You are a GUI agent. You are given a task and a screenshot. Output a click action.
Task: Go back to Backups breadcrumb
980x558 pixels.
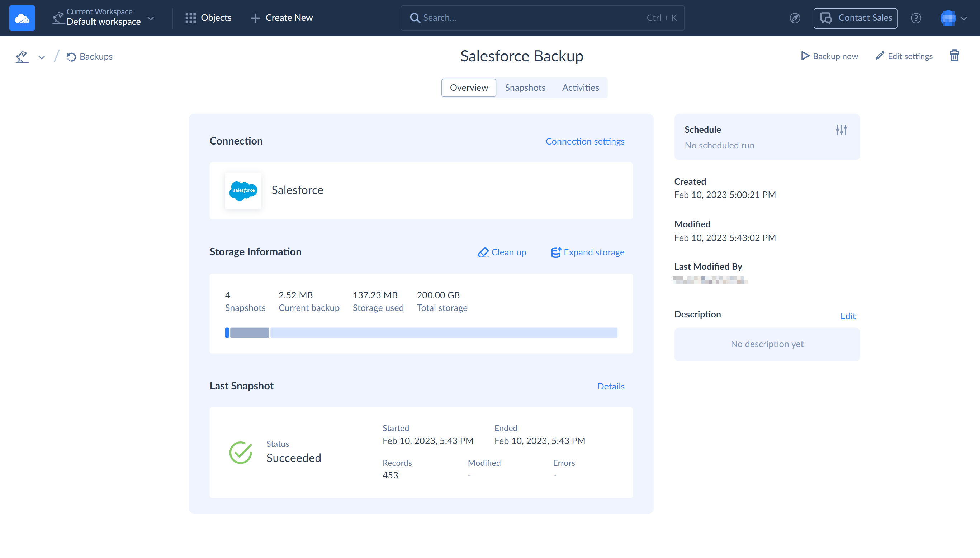click(x=90, y=56)
